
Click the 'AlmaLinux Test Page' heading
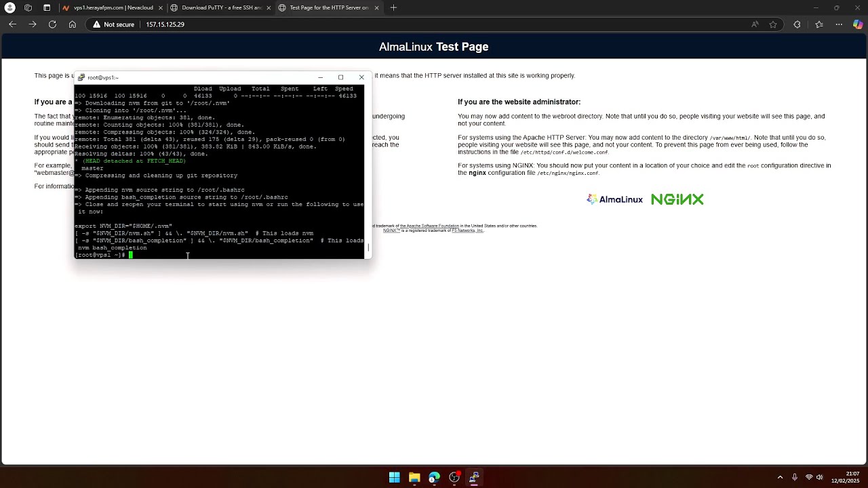[433, 47]
